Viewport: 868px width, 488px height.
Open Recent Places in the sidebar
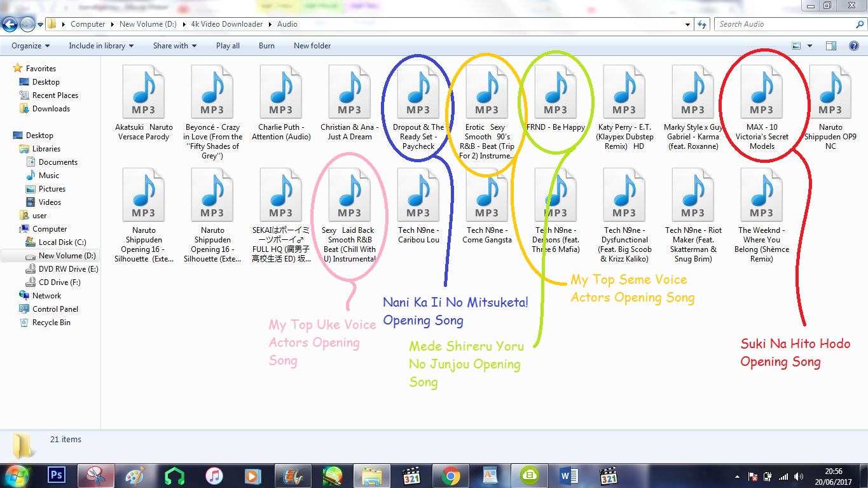pyautogui.click(x=55, y=95)
